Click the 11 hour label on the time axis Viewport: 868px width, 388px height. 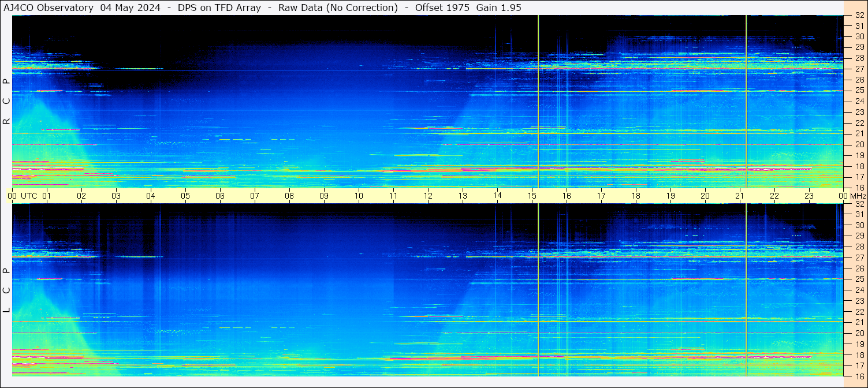393,196
